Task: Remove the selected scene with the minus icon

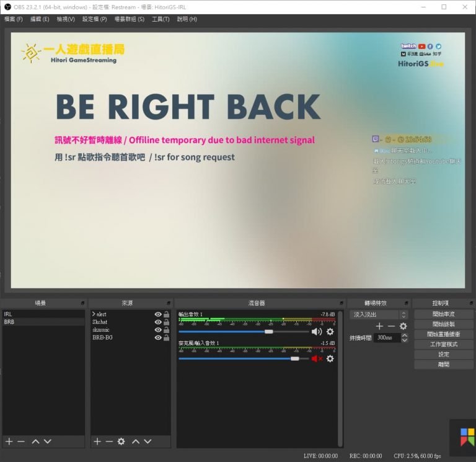Action: point(21,442)
